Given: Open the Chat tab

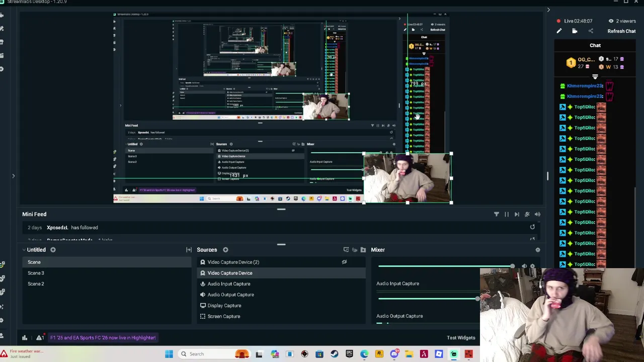Looking at the screenshot, I should point(595,45).
